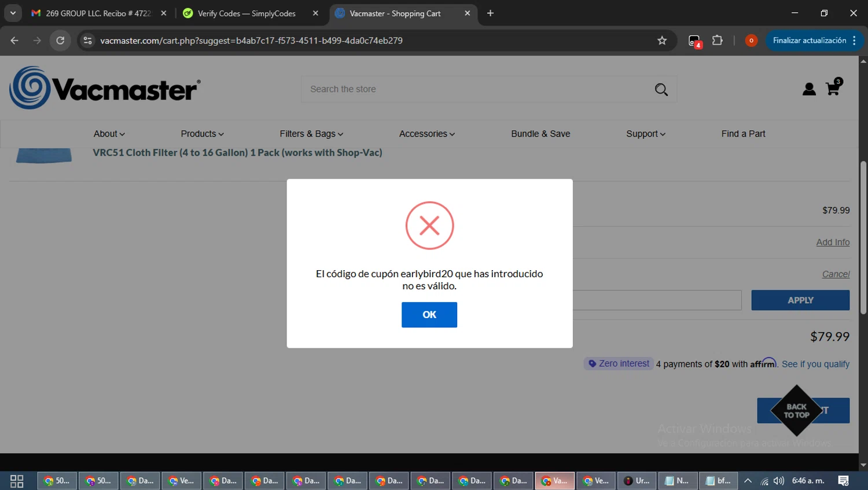
Task: Go forward to the next page
Action: [37, 40]
